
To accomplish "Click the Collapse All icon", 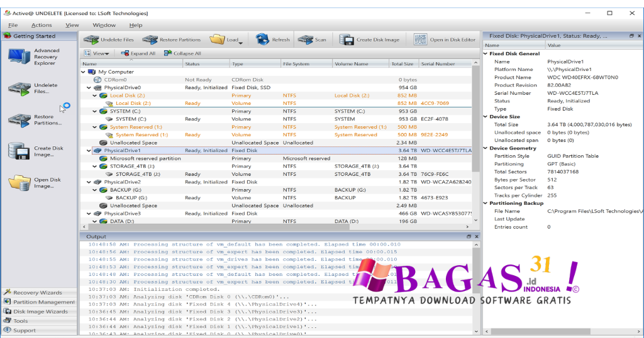I will (167, 53).
